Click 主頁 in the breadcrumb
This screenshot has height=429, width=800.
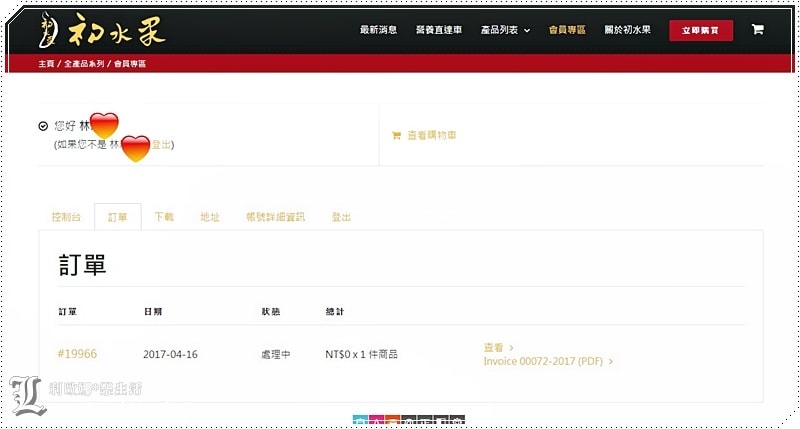46,64
